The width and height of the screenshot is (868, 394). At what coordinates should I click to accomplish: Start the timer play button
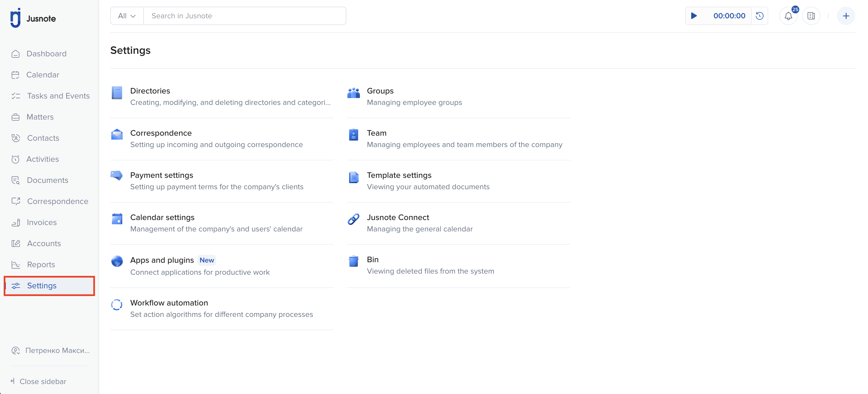click(x=694, y=16)
